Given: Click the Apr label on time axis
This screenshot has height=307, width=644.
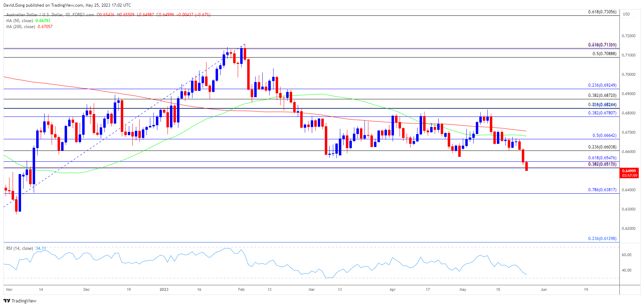Looking at the screenshot, I should click(x=393, y=289).
